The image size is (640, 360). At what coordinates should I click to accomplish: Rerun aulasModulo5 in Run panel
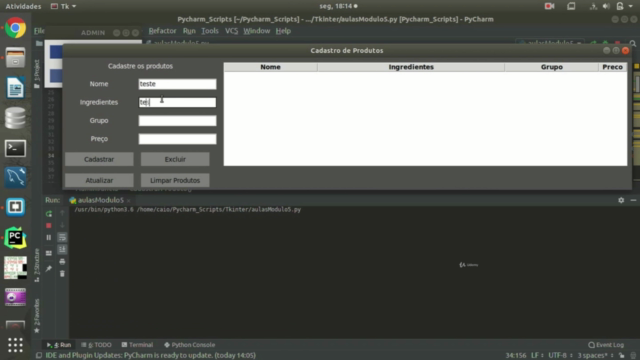click(49, 213)
